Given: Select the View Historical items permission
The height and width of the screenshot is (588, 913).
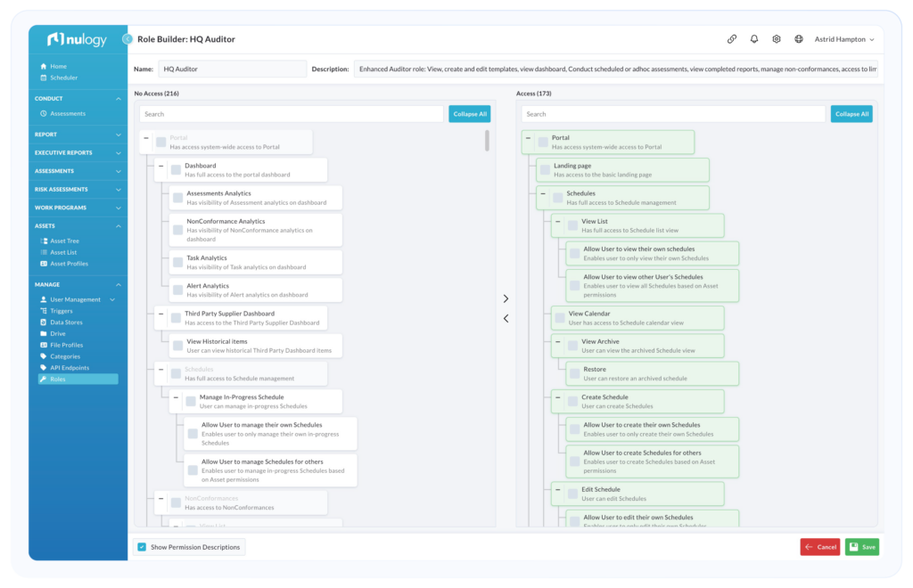Looking at the screenshot, I should pos(178,346).
